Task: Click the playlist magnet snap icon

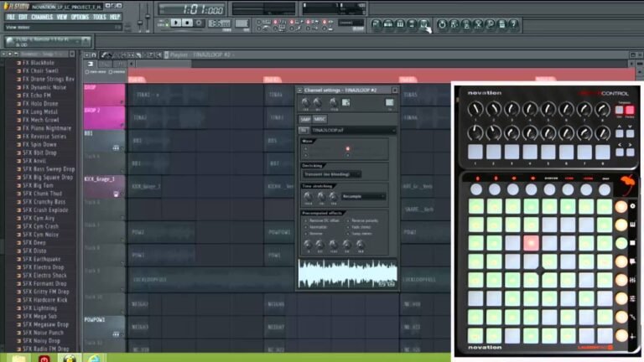Action: [94, 54]
